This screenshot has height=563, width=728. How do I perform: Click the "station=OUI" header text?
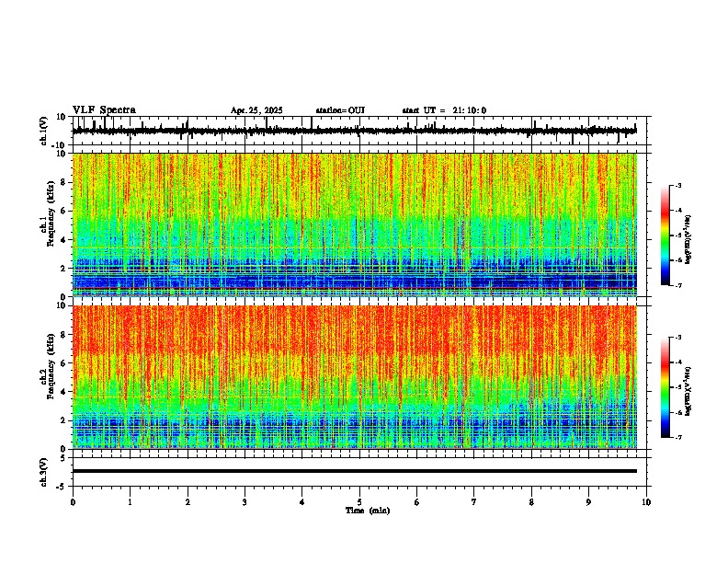pyautogui.click(x=340, y=110)
